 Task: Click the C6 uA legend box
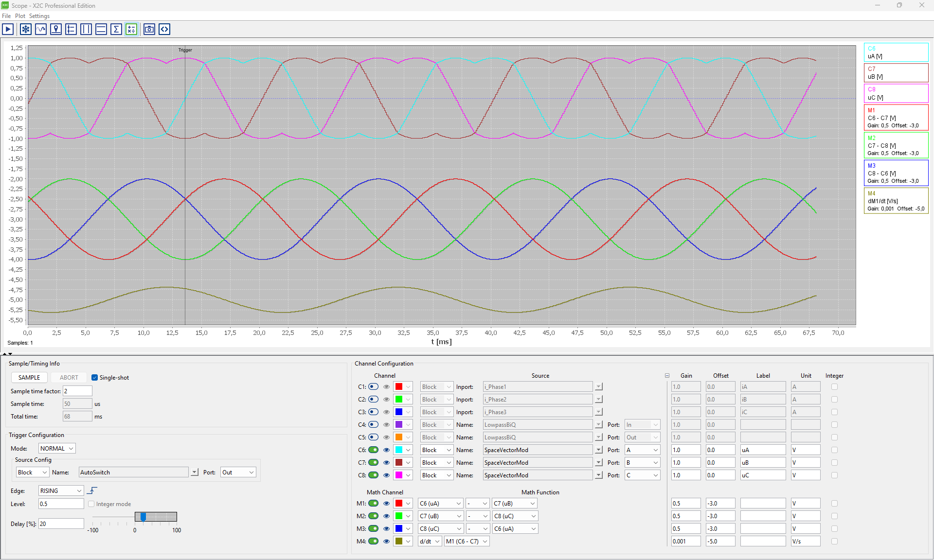(896, 52)
